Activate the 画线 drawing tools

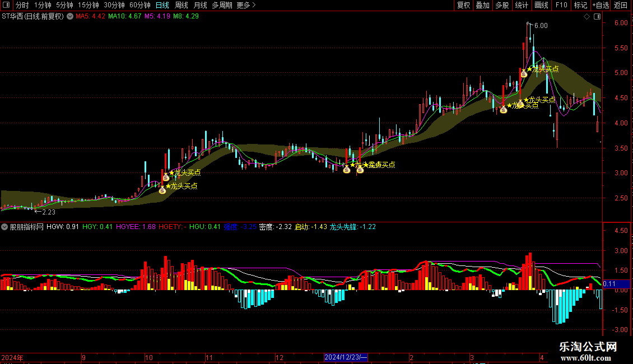(x=541, y=5)
